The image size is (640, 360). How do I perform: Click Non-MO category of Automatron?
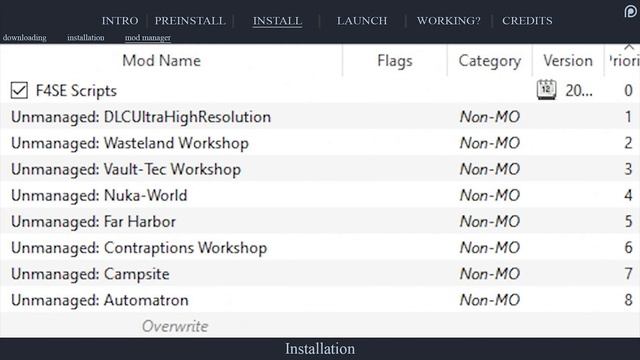pyautogui.click(x=490, y=300)
